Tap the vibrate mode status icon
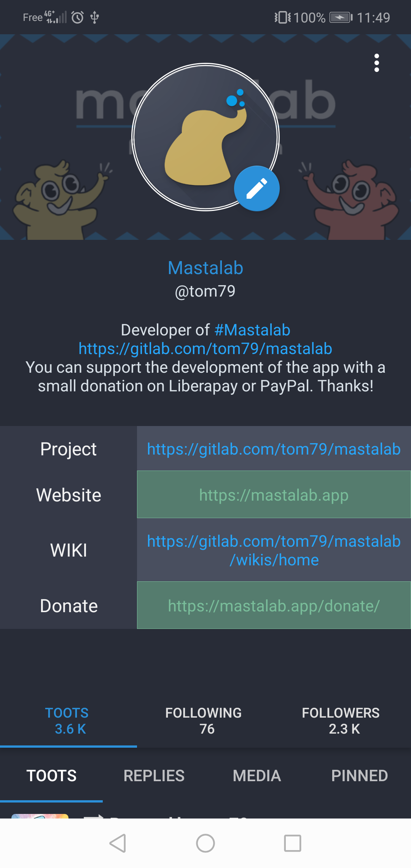This screenshot has width=411, height=868. 282,18
